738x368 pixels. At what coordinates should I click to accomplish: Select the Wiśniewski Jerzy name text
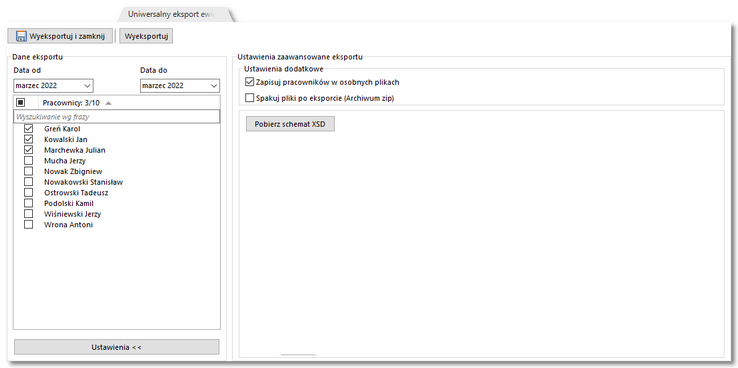72,214
